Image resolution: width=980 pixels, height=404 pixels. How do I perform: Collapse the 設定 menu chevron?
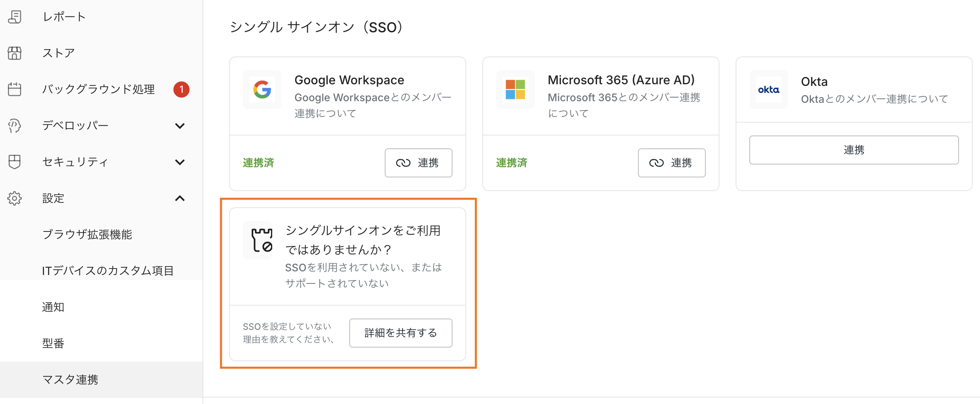(180, 198)
